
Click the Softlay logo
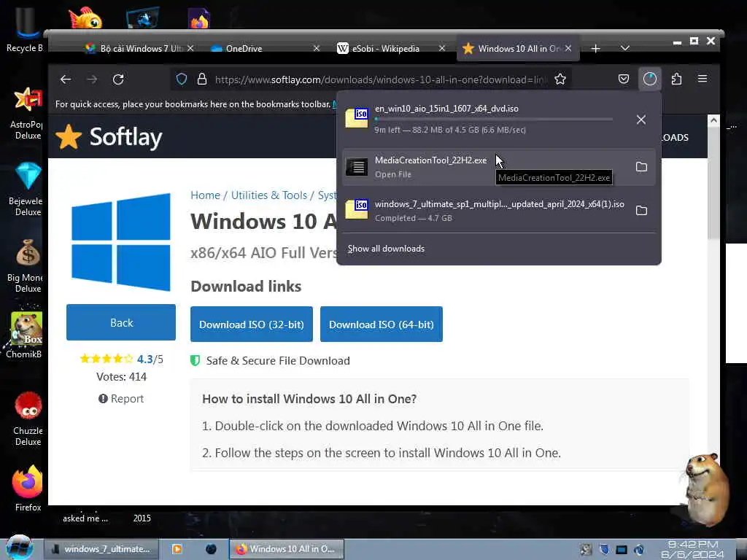point(109,137)
